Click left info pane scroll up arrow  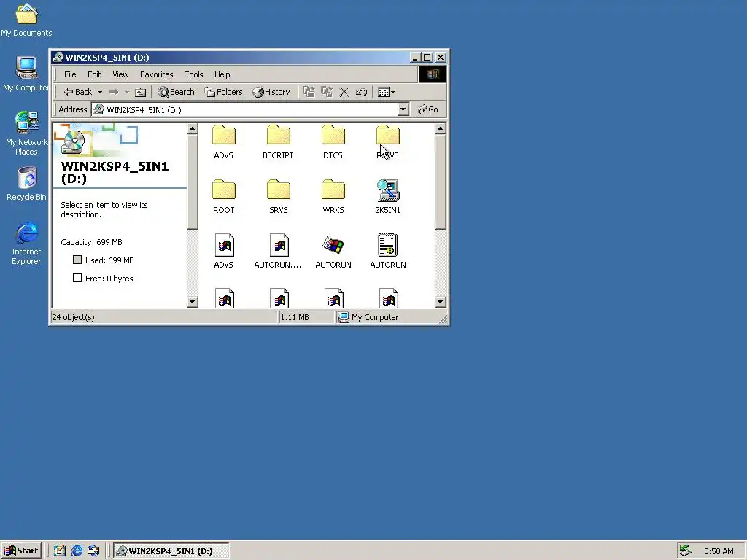click(x=193, y=128)
